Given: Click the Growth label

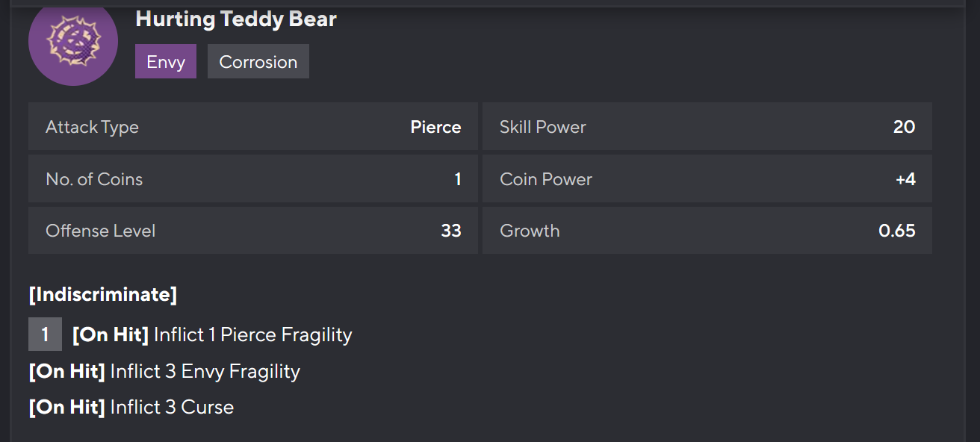Looking at the screenshot, I should coord(530,231).
